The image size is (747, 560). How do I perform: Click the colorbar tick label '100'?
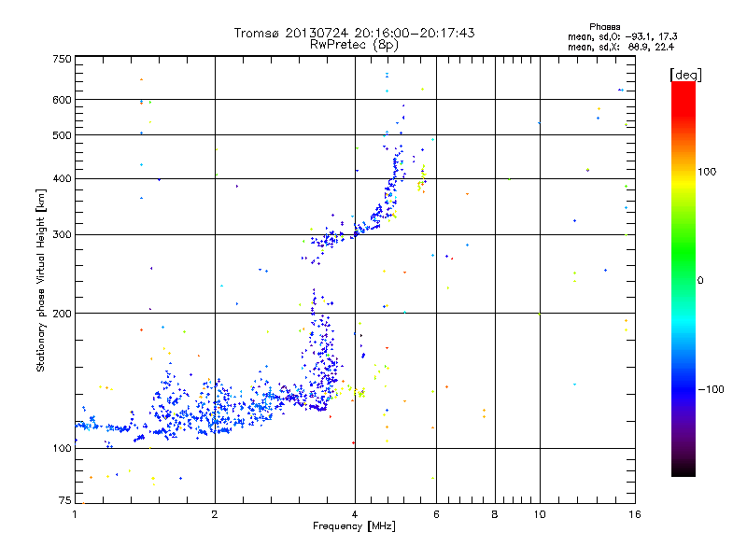[x=707, y=172]
